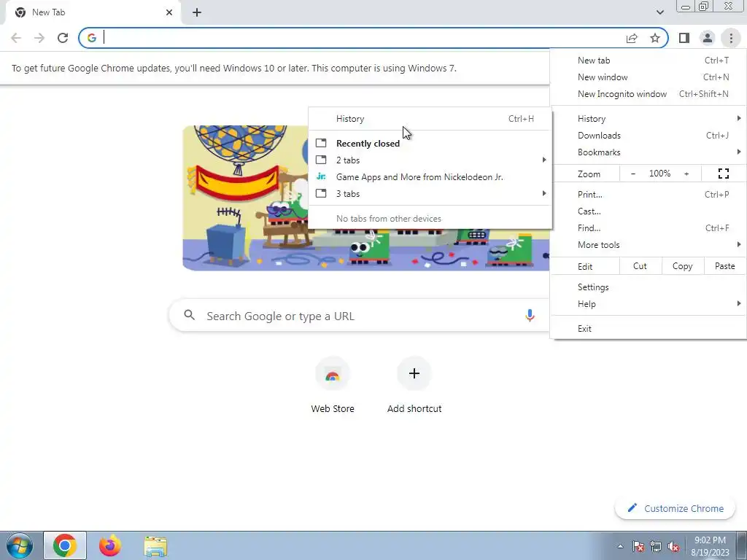Image resolution: width=747 pixels, height=560 pixels.
Task: Open Downloads from the menu
Action: [648, 135]
